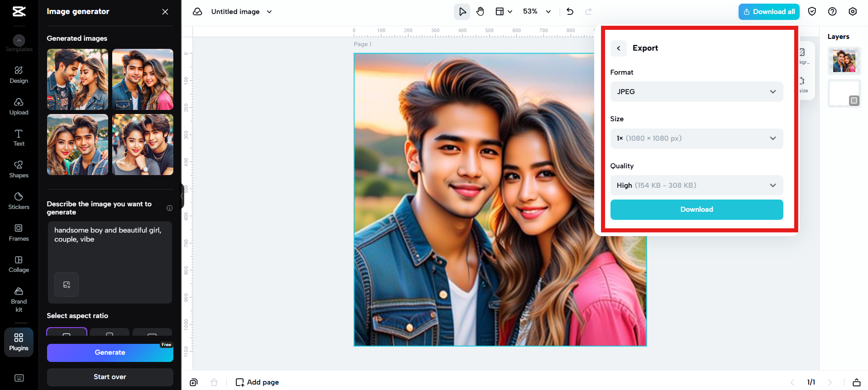Open the Plugins panel

(x=19, y=342)
